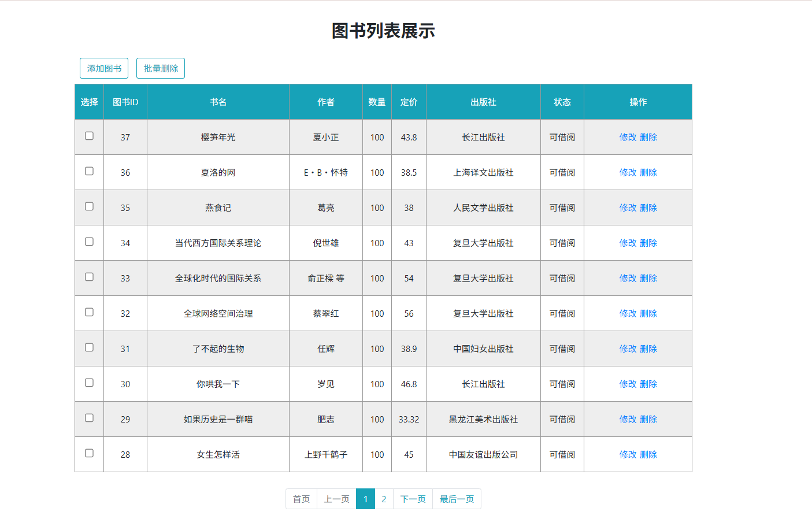Click the 批量删除 button

point(161,68)
